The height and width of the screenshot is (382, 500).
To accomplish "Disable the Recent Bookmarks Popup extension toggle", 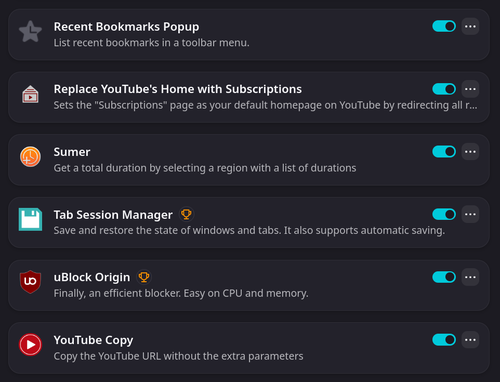I will tap(444, 26).
